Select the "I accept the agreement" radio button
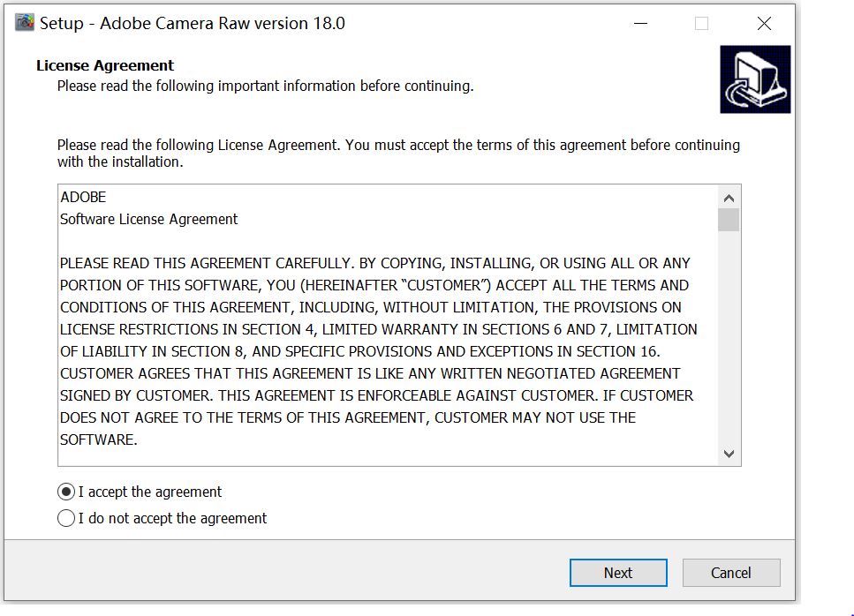 pyautogui.click(x=66, y=492)
